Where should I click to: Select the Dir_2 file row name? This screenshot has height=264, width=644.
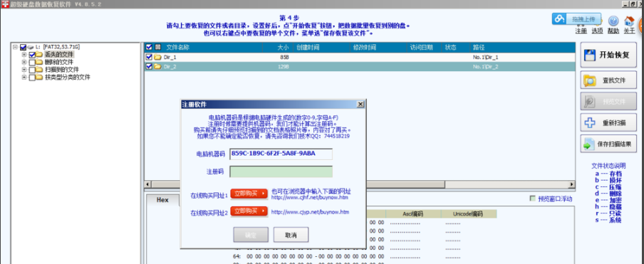[x=170, y=66]
